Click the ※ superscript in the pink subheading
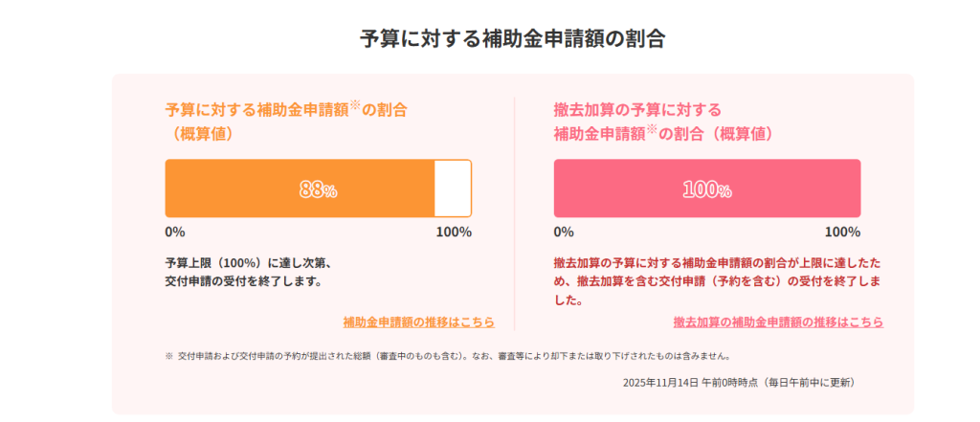 [653, 131]
